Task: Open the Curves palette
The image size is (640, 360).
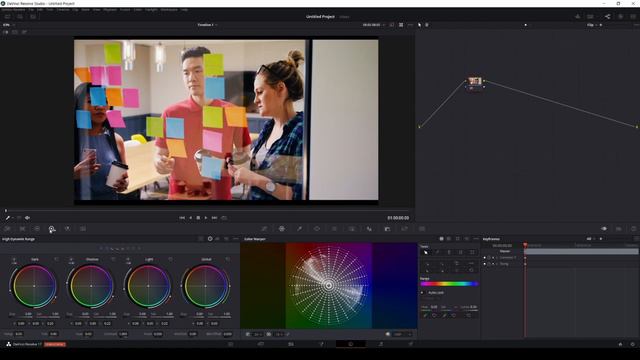Action: [264, 229]
